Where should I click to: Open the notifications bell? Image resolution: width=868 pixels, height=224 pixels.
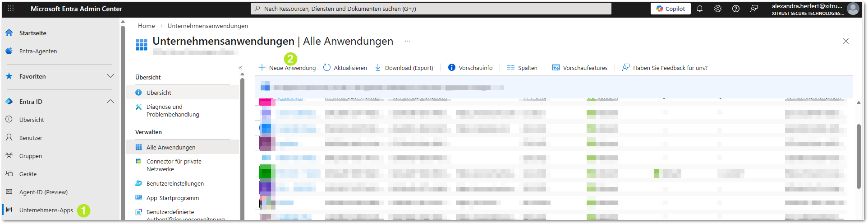[700, 9]
